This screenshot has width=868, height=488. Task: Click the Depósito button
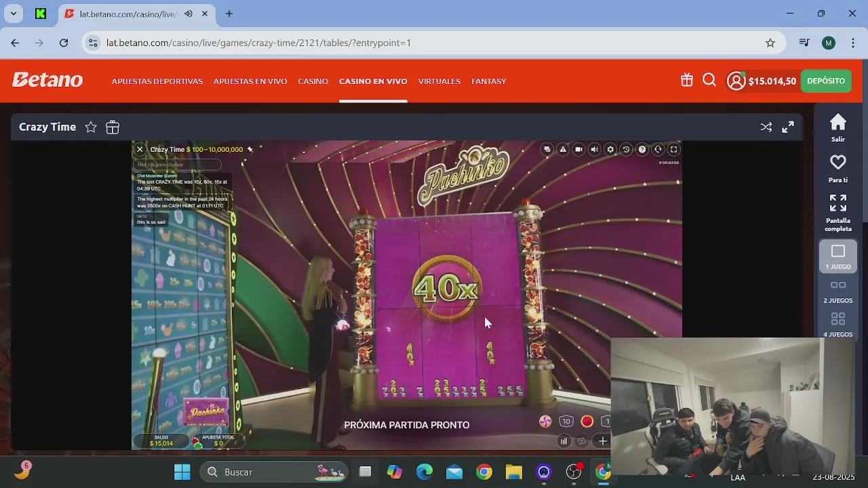point(826,81)
